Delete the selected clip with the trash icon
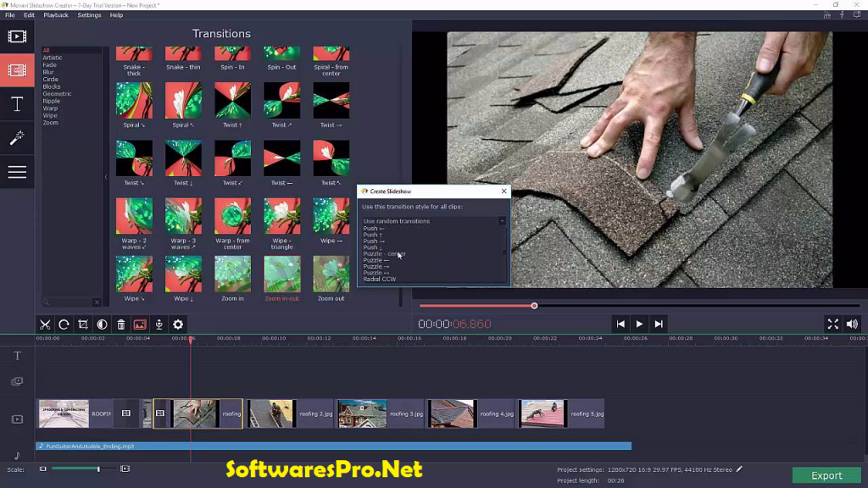 123,324
